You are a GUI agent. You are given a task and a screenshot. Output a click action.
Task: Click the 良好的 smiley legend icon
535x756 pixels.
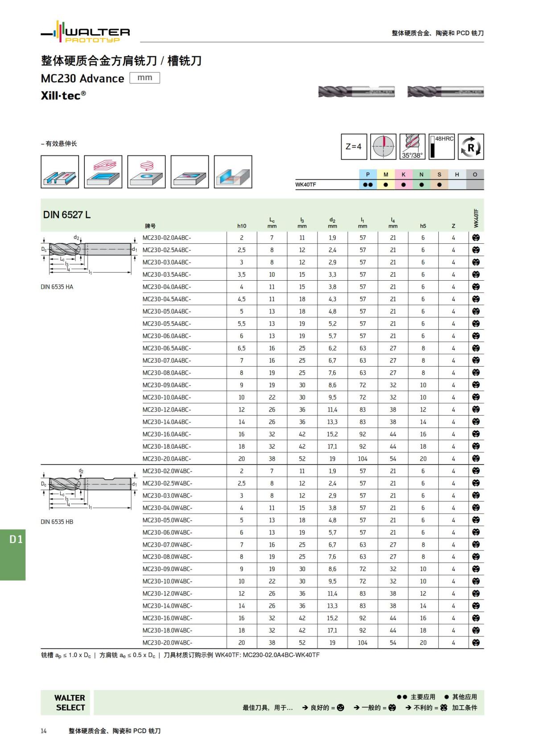341,707
